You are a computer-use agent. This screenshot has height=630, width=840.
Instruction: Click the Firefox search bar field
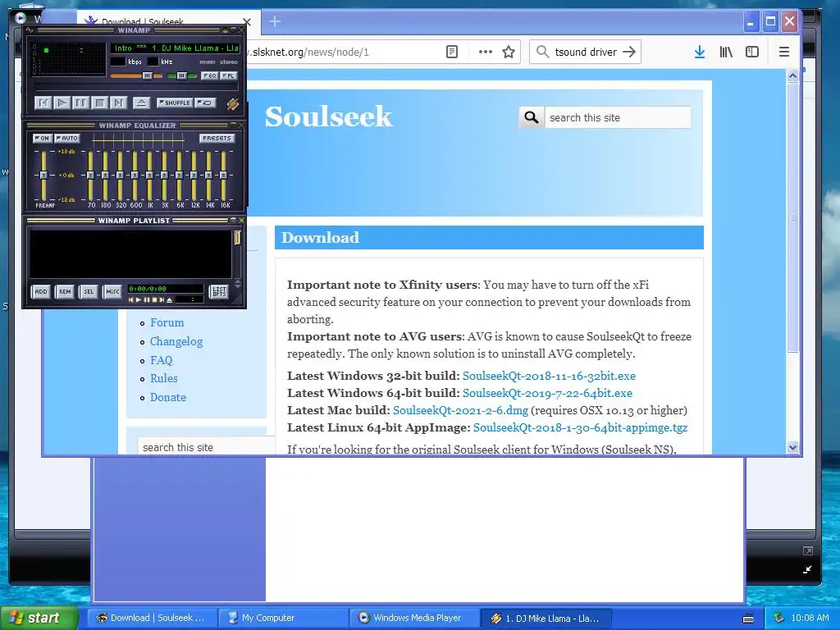[x=587, y=52]
